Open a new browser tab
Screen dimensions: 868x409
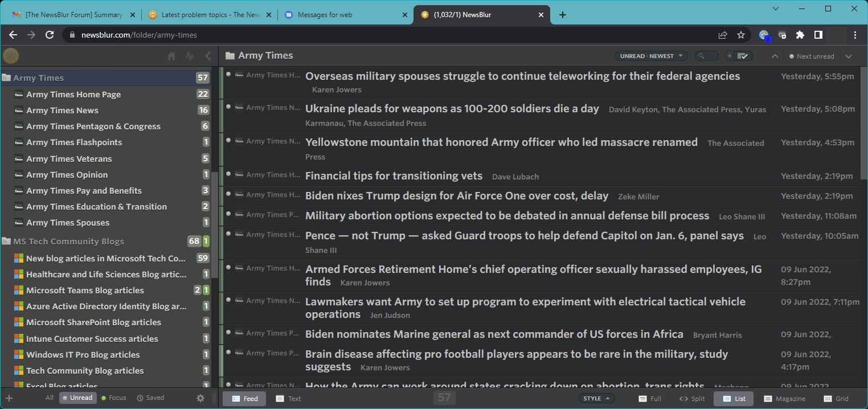click(x=563, y=15)
